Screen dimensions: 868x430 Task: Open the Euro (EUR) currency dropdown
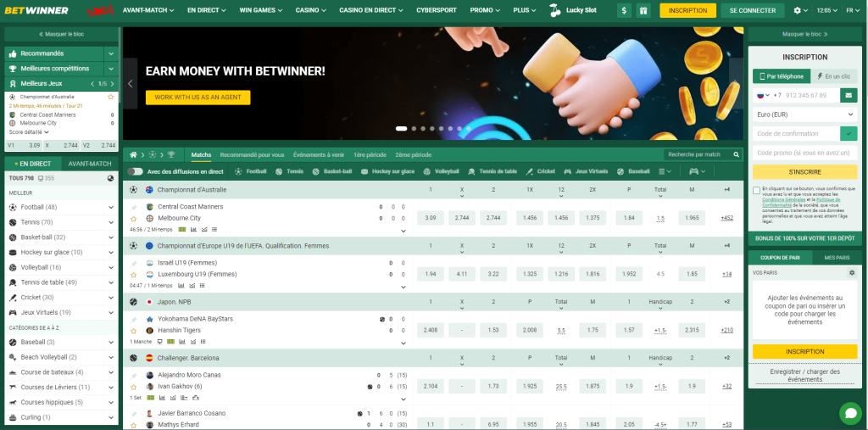[x=805, y=114]
